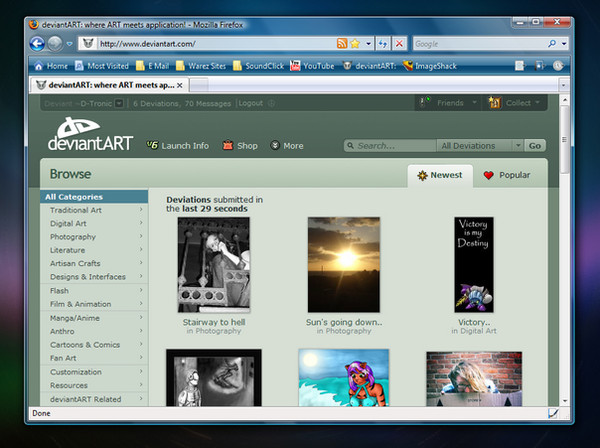600x448 pixels.
Task: Open the Cartoons & Comics category
Action: [x=85, y=345]
